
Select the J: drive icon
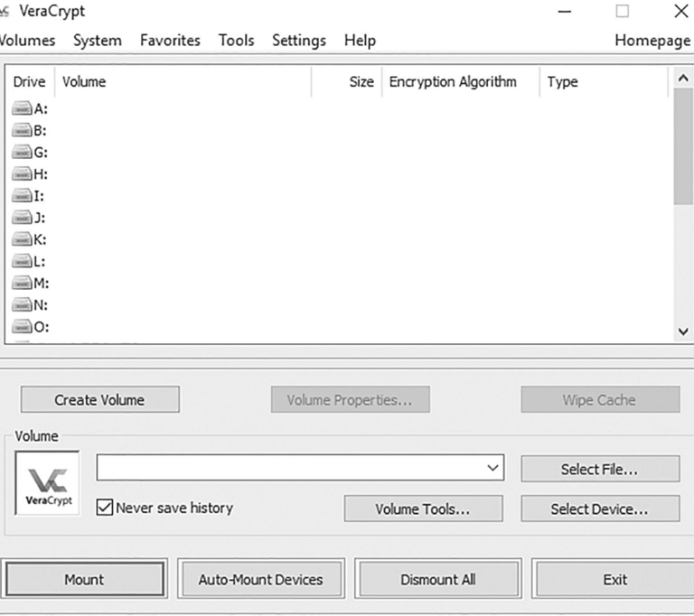[22, 218]
